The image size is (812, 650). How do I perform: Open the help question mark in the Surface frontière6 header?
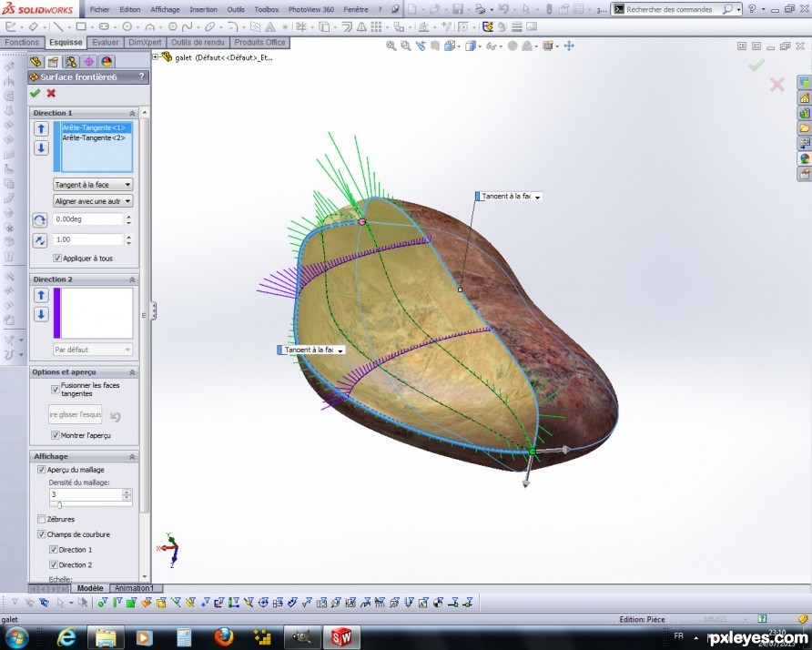(141, 76)
